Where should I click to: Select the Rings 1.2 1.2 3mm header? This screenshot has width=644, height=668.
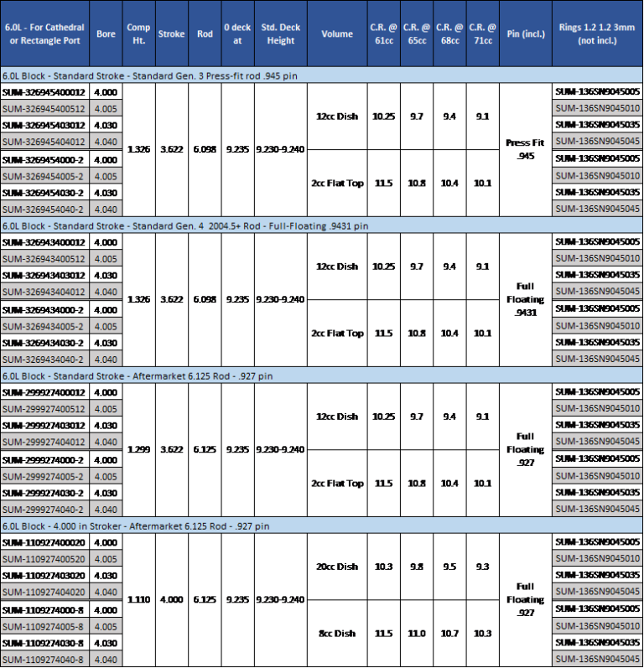point(597,34)
